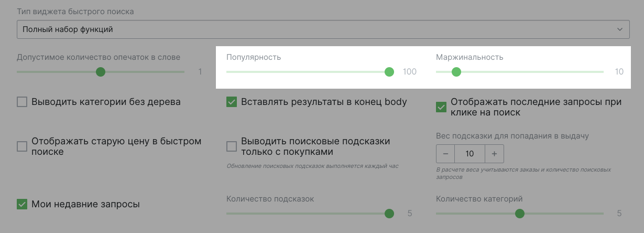Click the allowed typos count slider handle

[101, 72]
